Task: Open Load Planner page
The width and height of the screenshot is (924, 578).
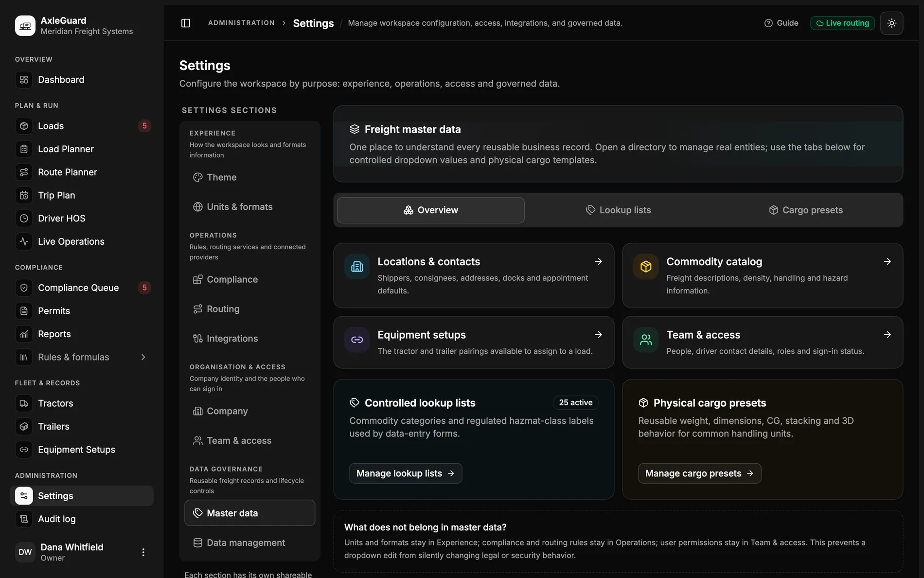Action: [x=82, y=149]
